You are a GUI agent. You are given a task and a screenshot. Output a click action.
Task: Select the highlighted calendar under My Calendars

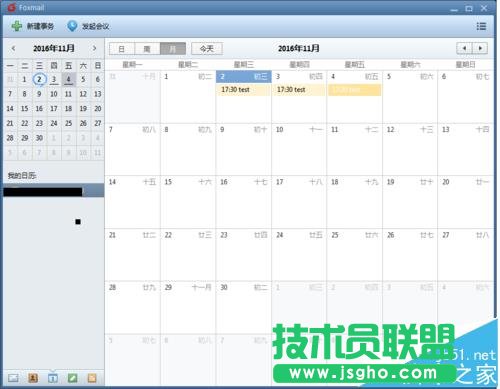pos(54,190)
